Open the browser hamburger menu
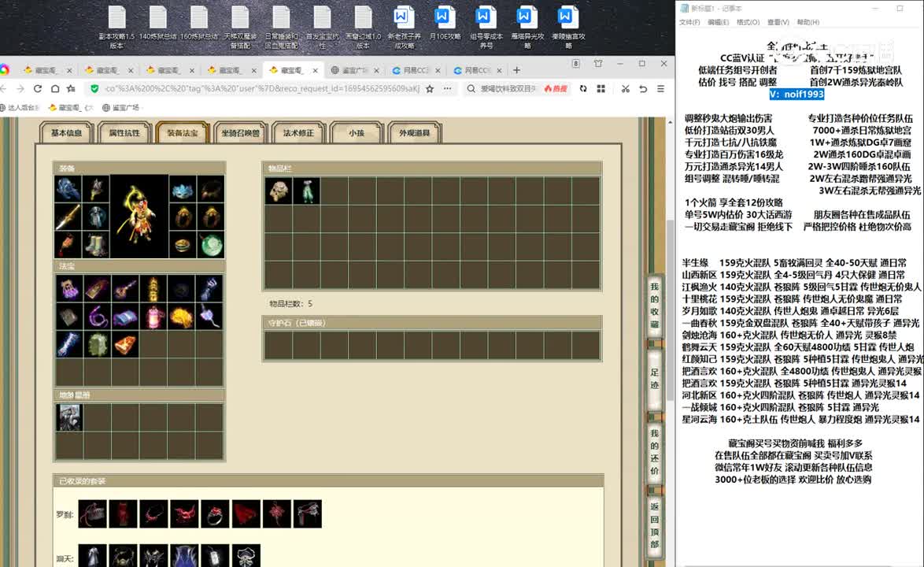 click(661, 88)
